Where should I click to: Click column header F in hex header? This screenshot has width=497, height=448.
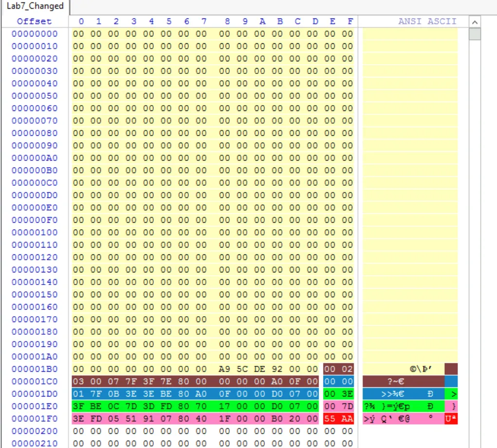click(350, 21)
